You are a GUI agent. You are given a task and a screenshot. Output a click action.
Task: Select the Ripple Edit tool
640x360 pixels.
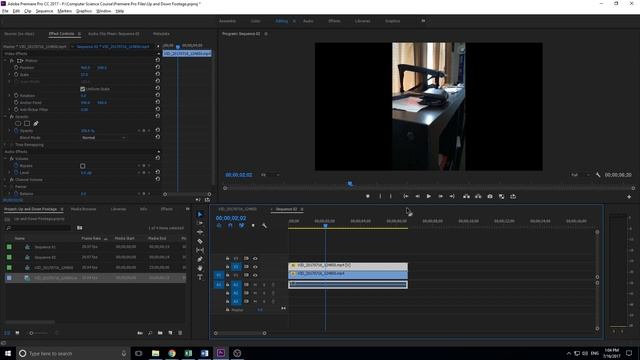point(200,232)
